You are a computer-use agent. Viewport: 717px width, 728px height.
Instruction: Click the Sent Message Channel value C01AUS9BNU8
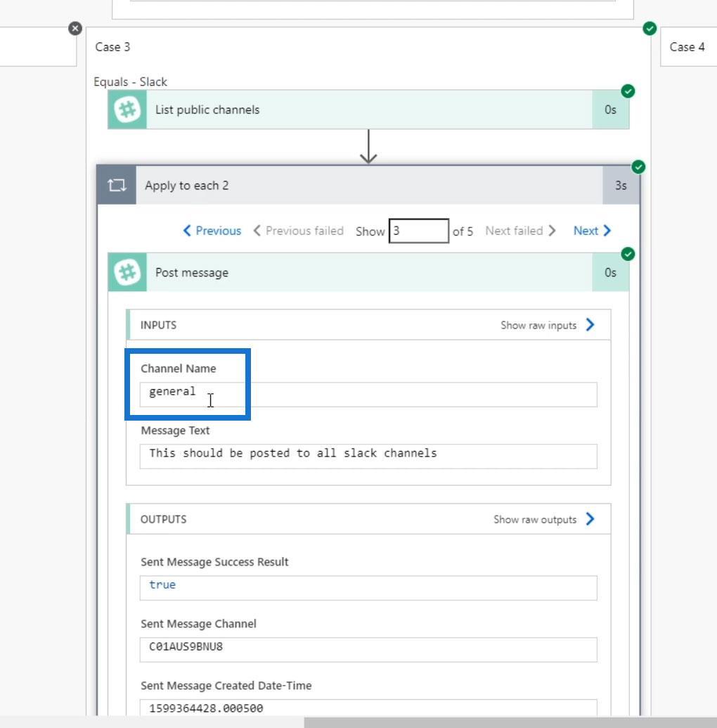pos(186,646)
